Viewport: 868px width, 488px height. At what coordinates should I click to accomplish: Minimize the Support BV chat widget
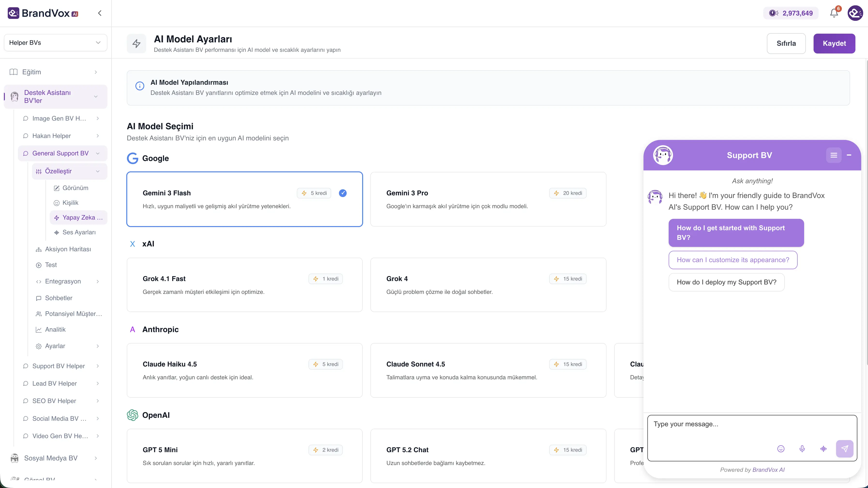click(x=849, y=155)
